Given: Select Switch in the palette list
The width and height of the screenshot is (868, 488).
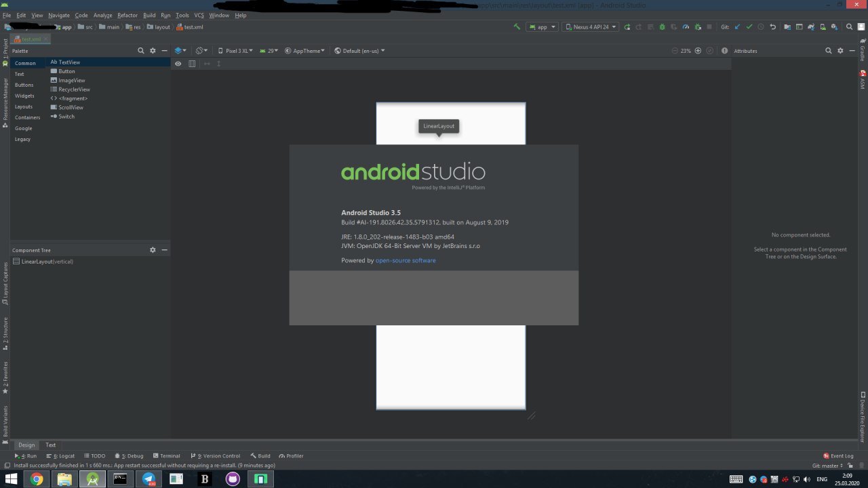Looking at the screenshot, I should click(x=108, y=117).
